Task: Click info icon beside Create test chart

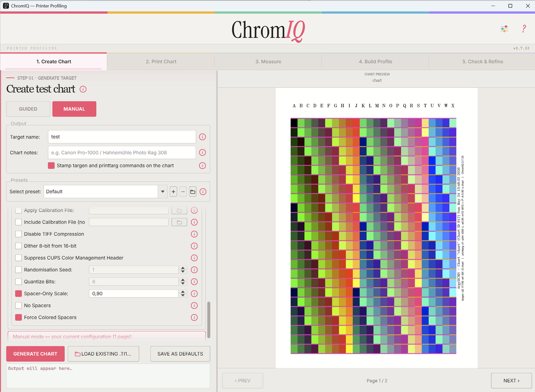Action: (x=83, y=89)
